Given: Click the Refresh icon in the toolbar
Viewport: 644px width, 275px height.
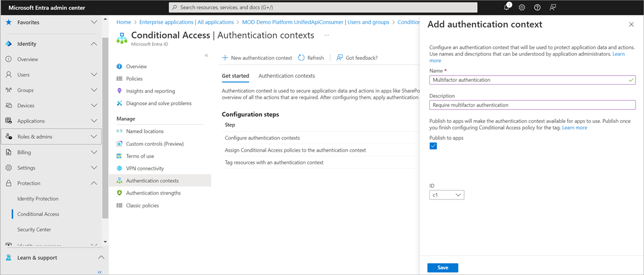Looking at the screenshot, I should point(302,58).
